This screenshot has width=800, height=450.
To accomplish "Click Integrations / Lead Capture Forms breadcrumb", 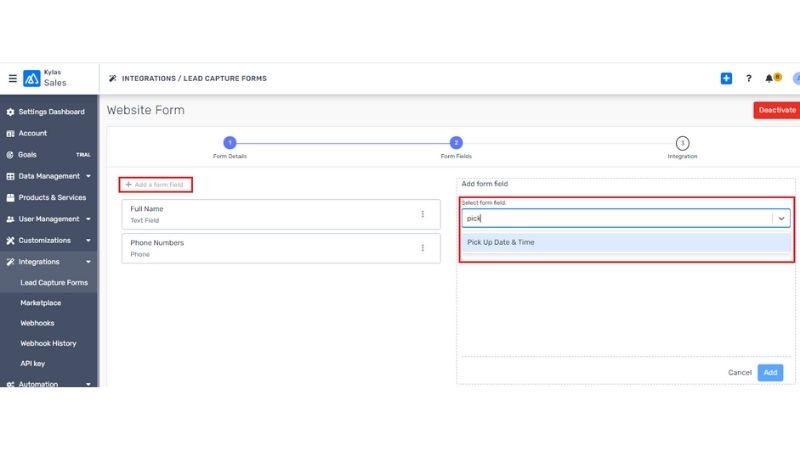I will (x=194, y=79).
